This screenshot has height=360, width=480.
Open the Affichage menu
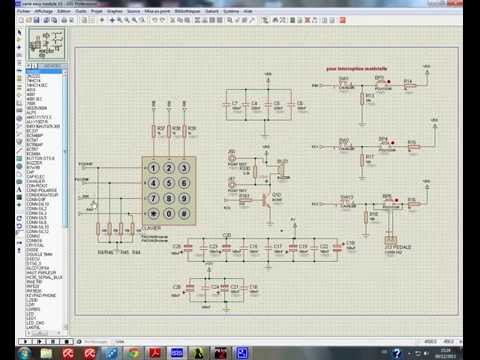coord(44,11)
